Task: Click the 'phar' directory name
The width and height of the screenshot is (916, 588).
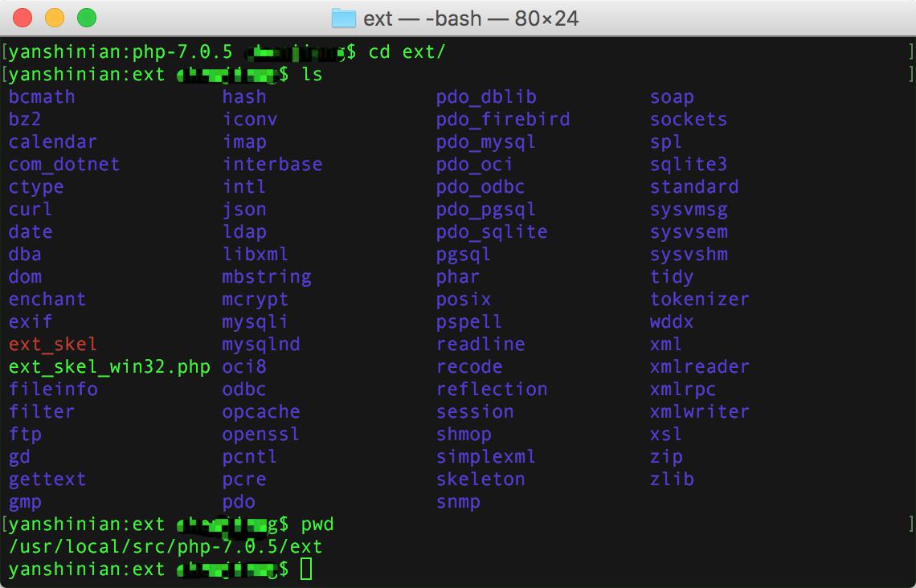Action: 458,277
